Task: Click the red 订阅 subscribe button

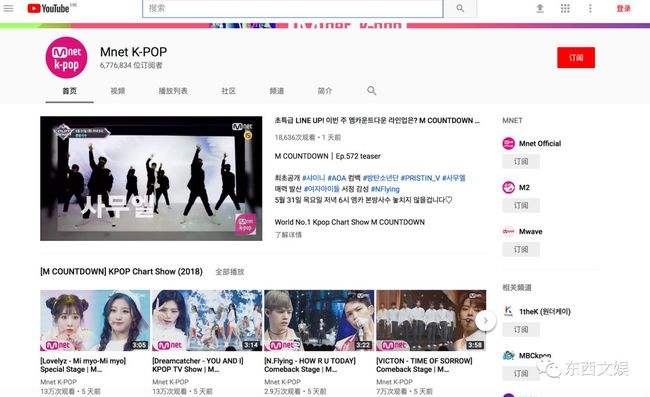Action: click(576, 58)
